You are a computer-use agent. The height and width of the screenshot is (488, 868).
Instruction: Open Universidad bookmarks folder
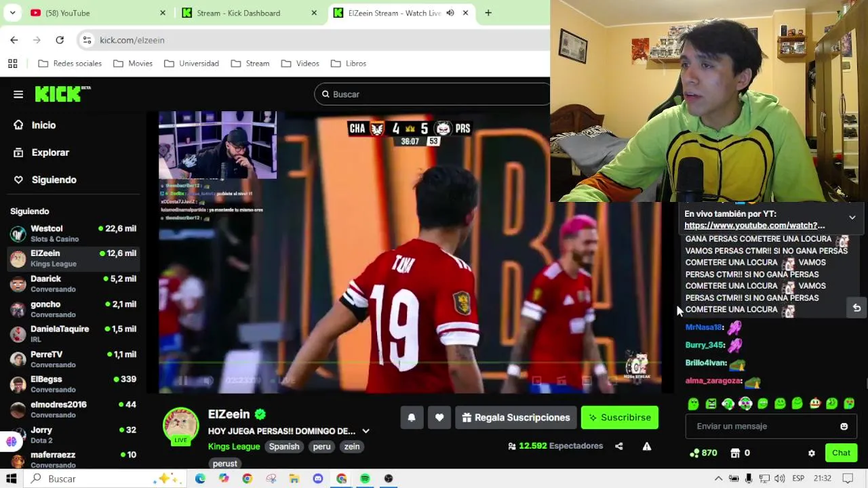tap(191, 64)
